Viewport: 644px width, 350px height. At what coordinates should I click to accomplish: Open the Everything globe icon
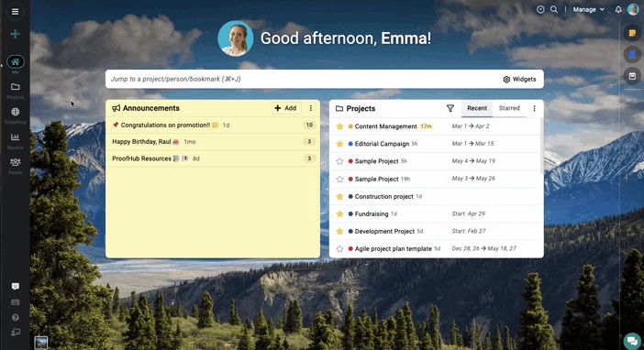coord(16,112)
